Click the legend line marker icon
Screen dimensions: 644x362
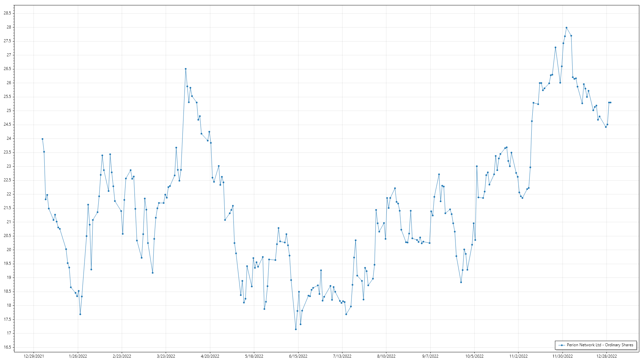pos(561,345)
